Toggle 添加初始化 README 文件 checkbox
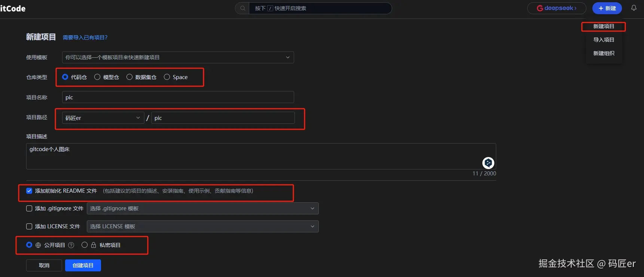 point(29,191)
